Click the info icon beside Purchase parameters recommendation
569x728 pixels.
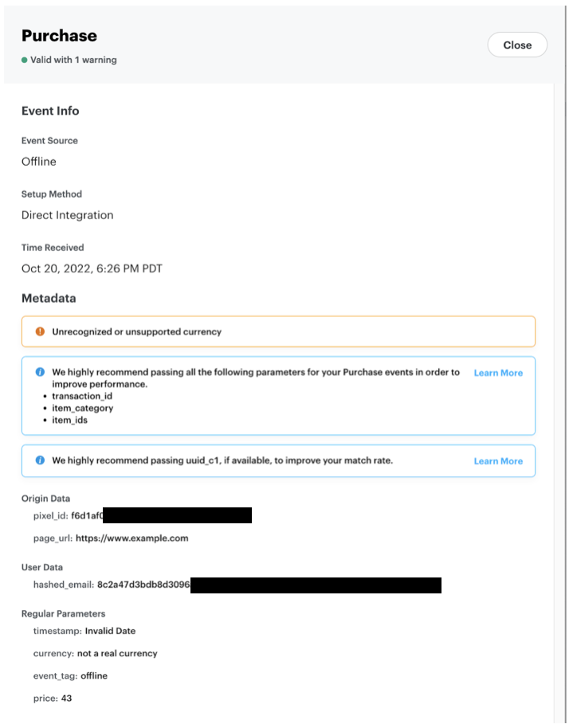[x=40, y=372]
